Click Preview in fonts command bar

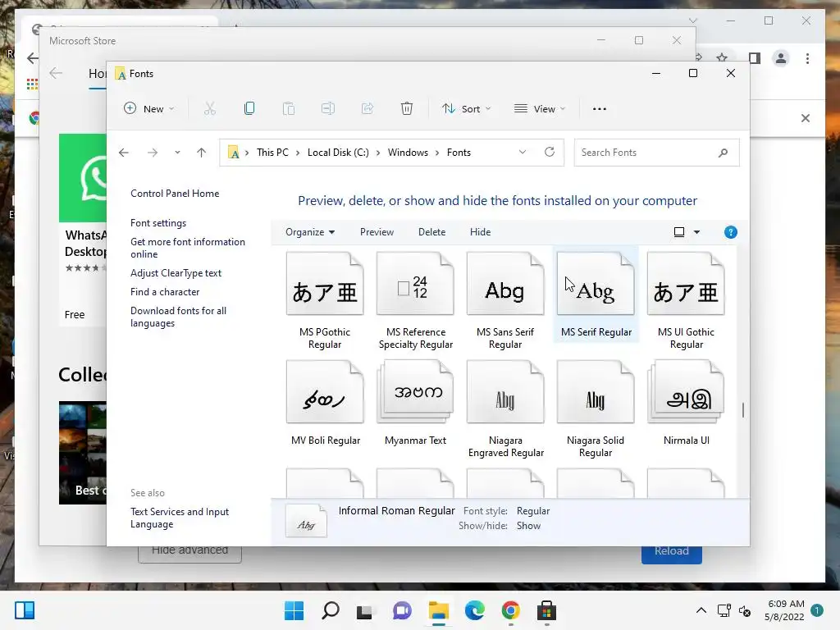tap(377, 232)
